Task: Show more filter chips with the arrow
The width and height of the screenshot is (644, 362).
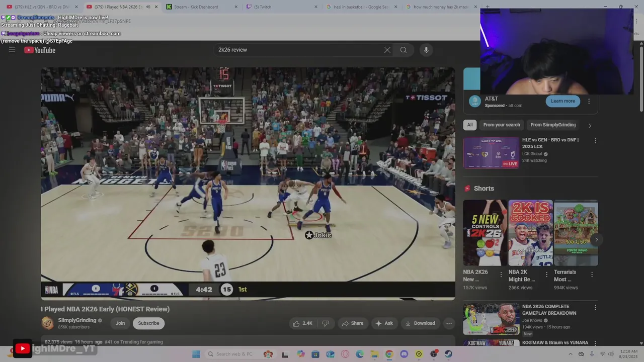Action: click(590, 125)
